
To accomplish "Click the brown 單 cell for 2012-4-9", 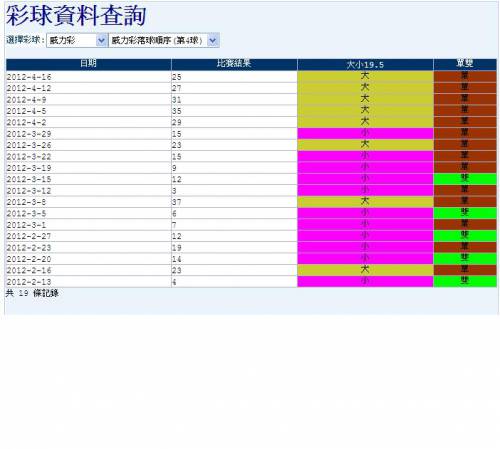I will [465, 99].
